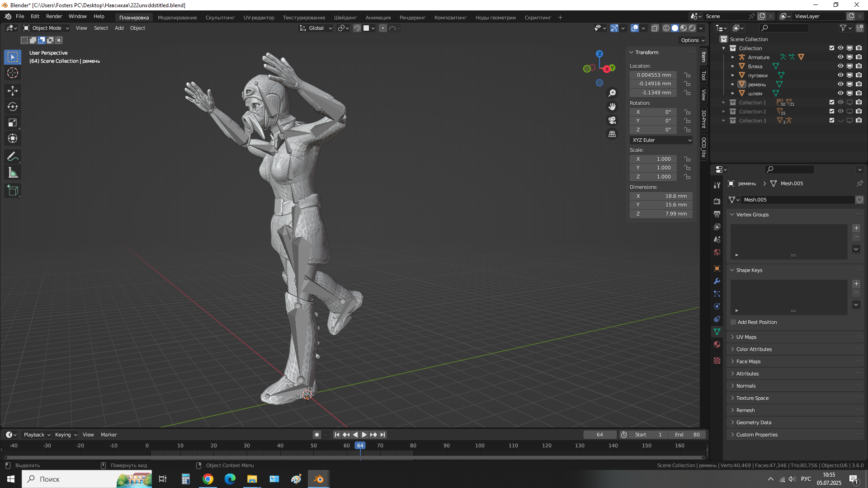This screenshot has height=488, width=868.
Task: Expand the UV Maps panel
Action: coord(746,337)
